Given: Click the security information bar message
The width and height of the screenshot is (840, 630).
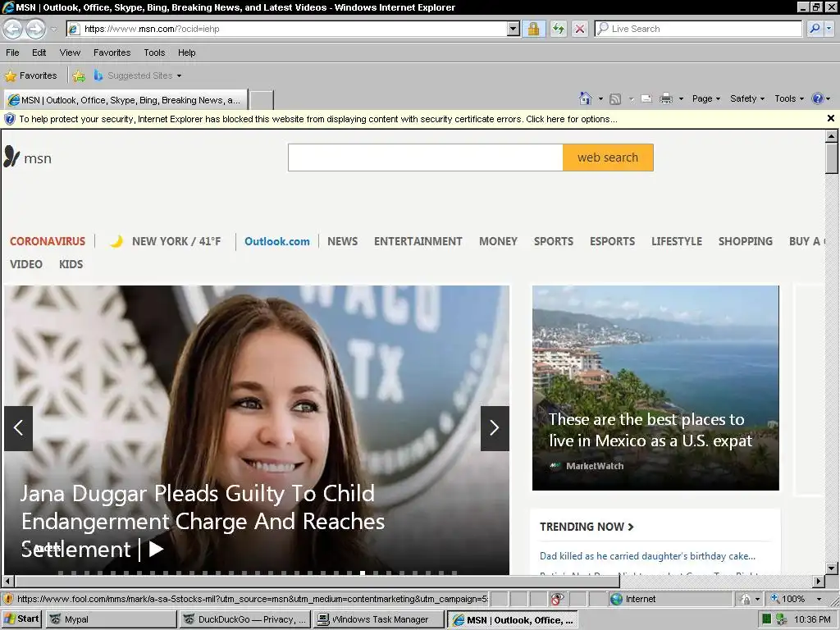Looking at the screenshot, I should click(318, 119).
